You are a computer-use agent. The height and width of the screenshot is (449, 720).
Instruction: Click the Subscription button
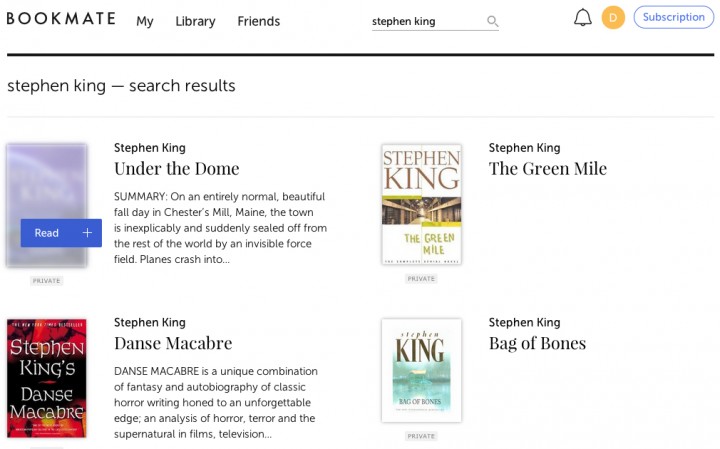(674, 17)
